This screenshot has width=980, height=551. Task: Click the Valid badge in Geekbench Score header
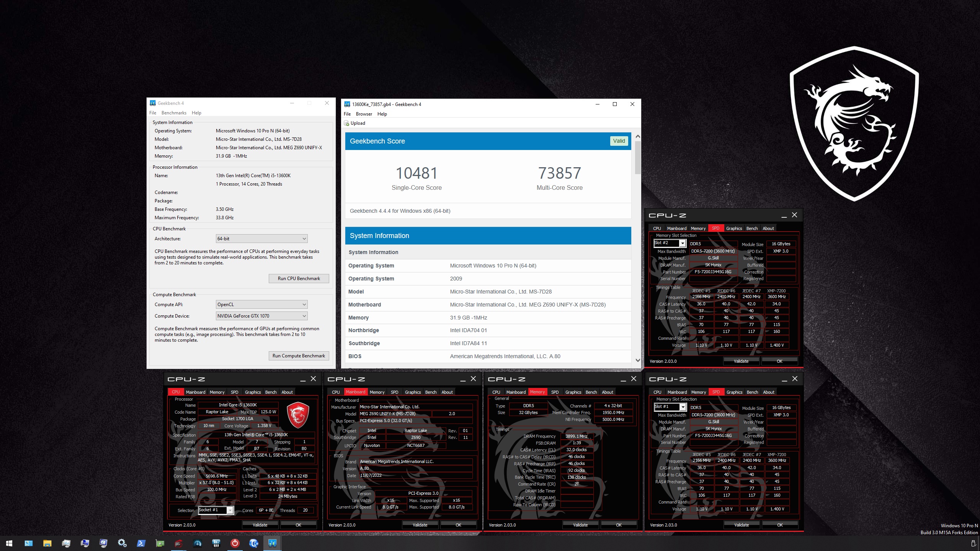[x=619, y=141]
